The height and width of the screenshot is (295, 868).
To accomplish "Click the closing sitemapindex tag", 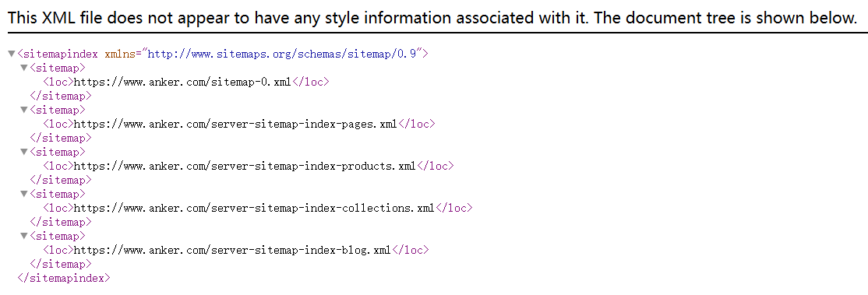I will pos(64,278).
